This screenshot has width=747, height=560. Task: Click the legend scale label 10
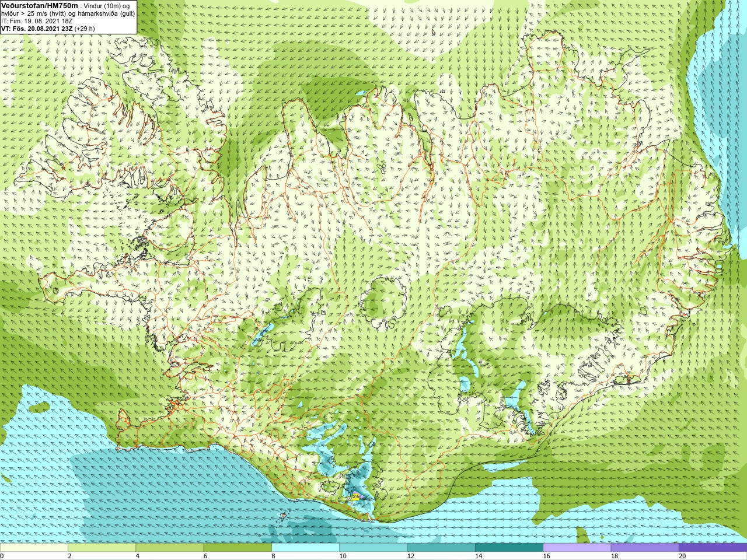pos(343,556)
